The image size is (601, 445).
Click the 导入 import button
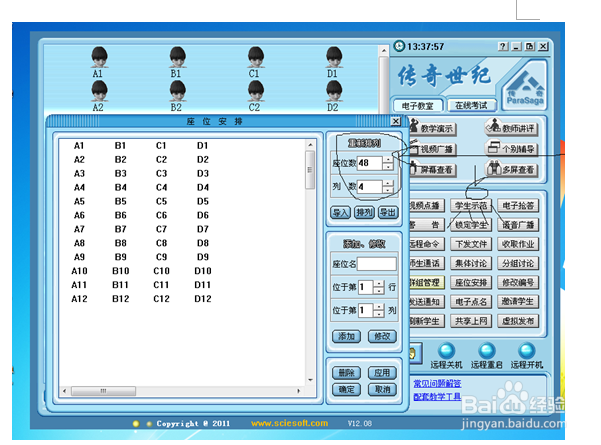[x=340, y=212]
